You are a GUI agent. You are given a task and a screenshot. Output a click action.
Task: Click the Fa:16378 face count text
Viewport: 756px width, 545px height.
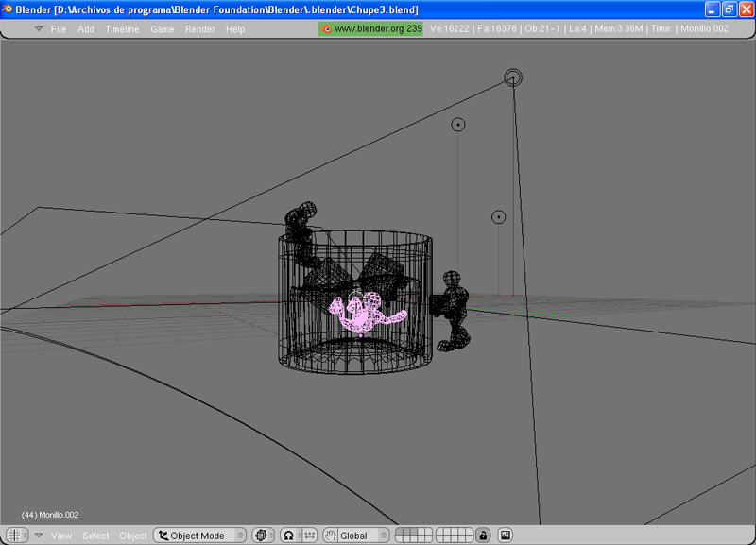(x=497, y=29)
